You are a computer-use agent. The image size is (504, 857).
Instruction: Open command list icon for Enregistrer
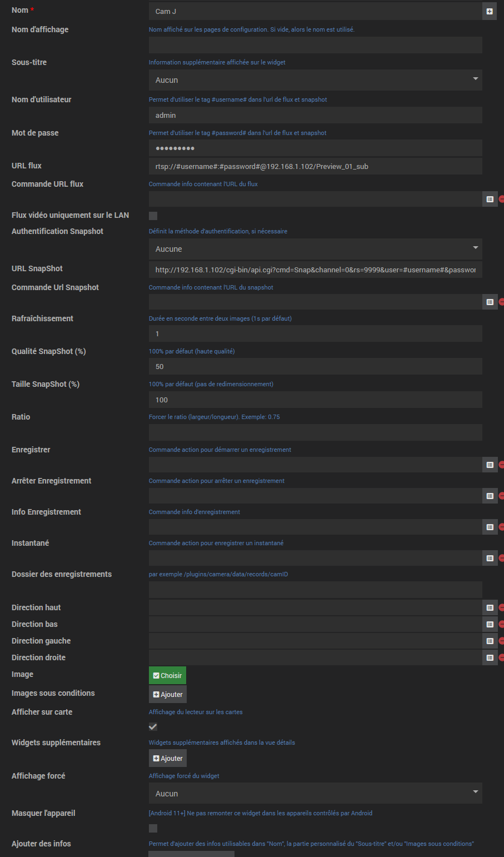(490, 465)
